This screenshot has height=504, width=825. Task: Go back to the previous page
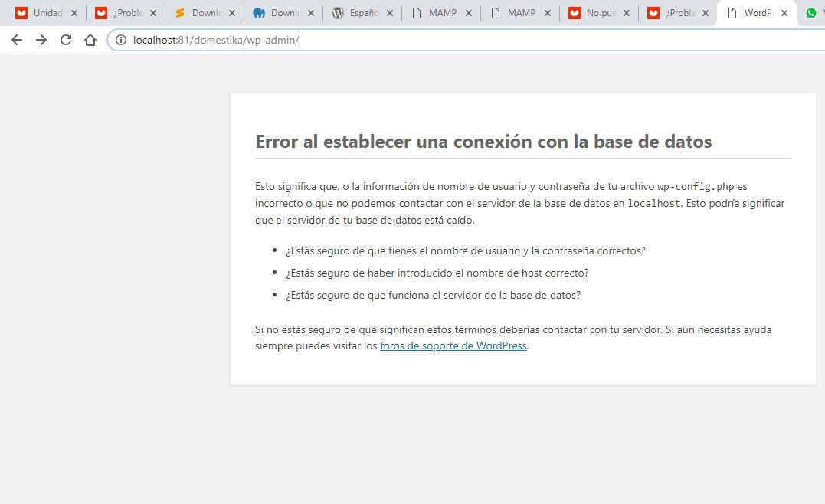[x=17, y=40]
